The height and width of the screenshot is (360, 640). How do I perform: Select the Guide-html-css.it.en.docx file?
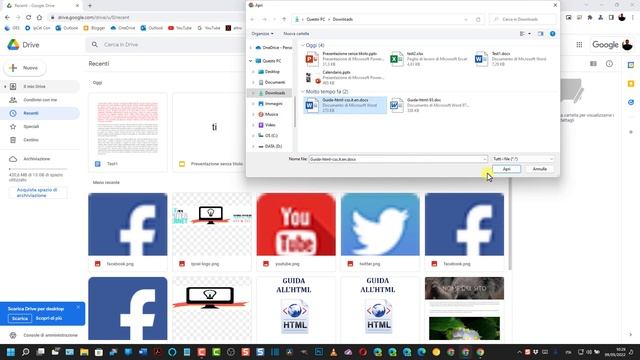[345, 105]
